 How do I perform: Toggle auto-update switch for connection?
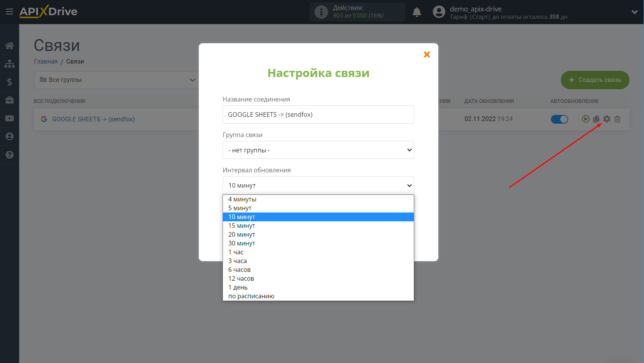coord(559,119)
